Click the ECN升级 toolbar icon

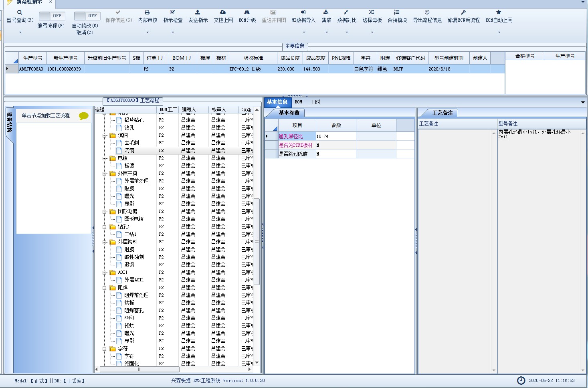(247, 12)
